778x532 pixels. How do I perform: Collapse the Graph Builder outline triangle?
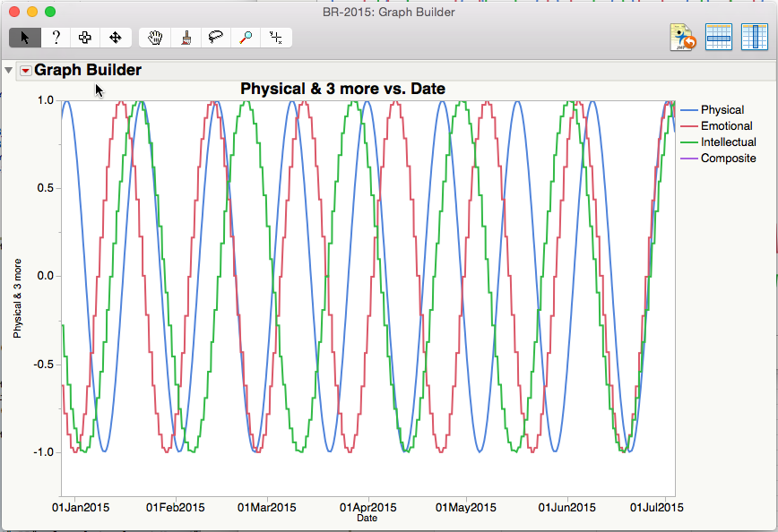(x=9, y=70)
